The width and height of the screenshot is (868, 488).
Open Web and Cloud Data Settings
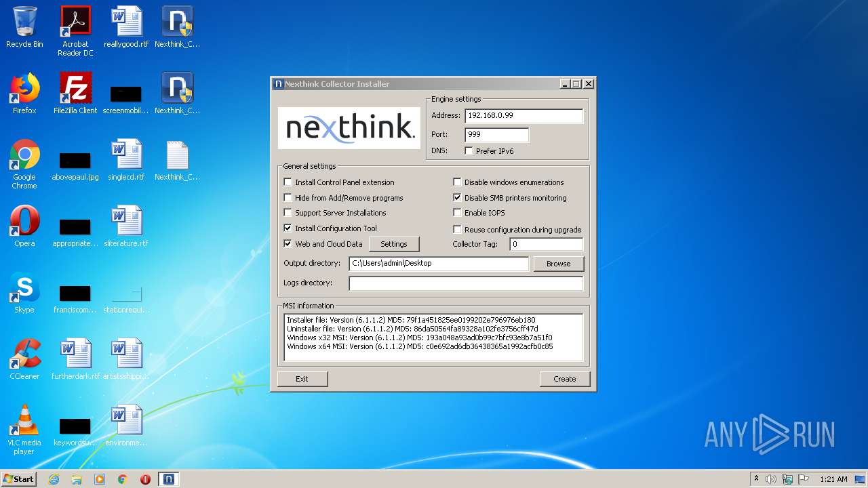(394, 244)
